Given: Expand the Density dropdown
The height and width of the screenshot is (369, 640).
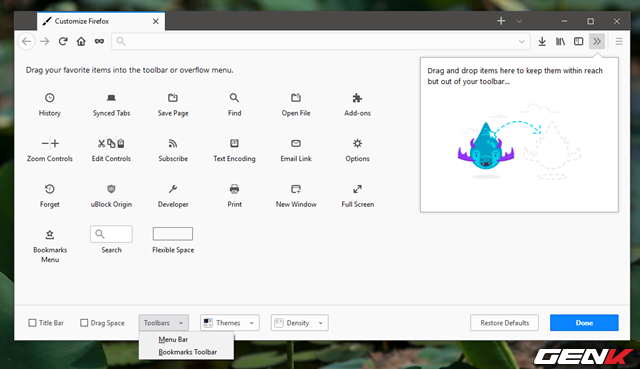Looking at the screenshot, I should [300, 323].
